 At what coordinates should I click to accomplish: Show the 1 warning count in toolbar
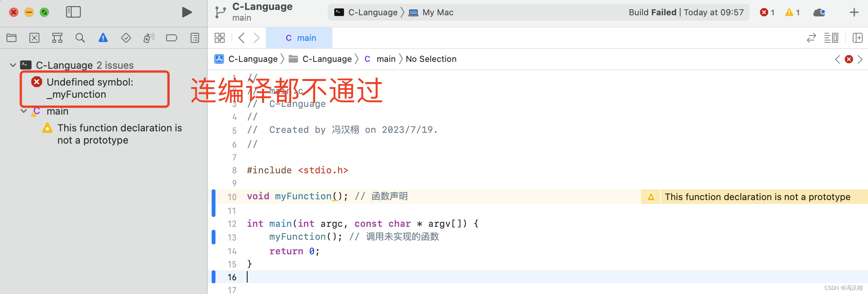click(792, 12)
